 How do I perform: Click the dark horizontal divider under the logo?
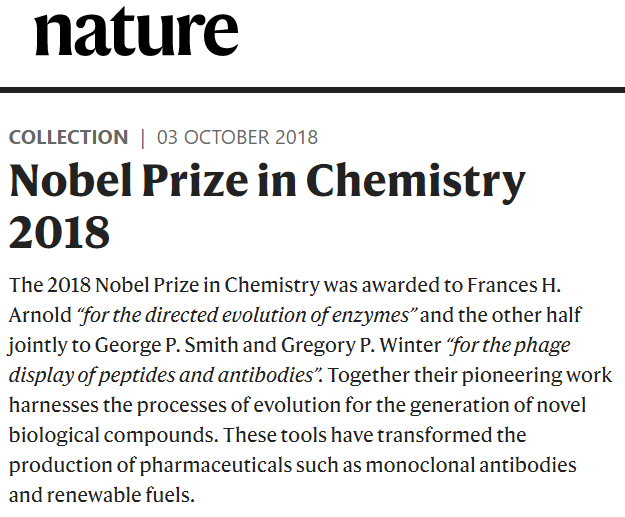(x=312, y=91)
